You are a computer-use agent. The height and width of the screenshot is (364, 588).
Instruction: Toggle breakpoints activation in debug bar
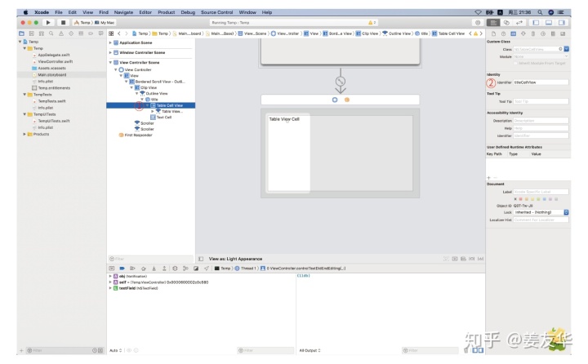pos(122,269)
